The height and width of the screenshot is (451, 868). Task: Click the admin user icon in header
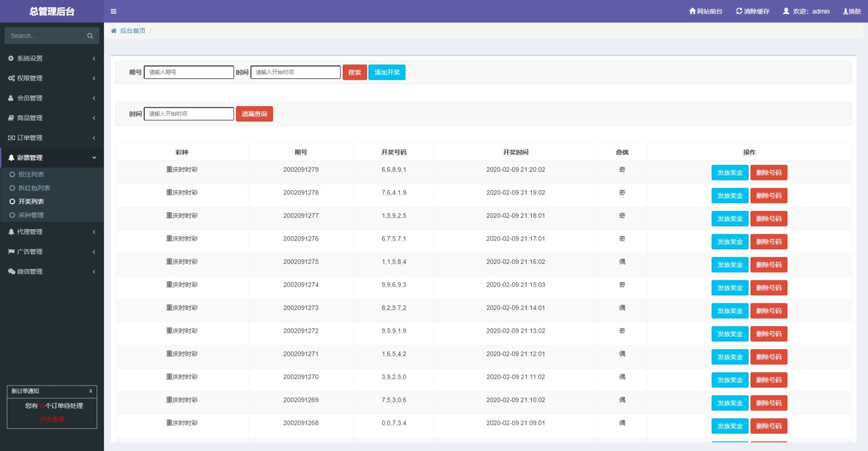786,11
